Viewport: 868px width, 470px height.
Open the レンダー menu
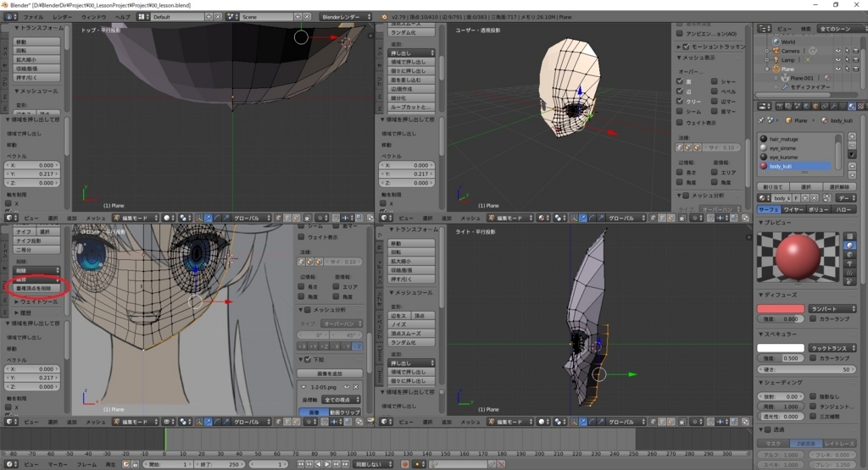(x=63, y=17)
